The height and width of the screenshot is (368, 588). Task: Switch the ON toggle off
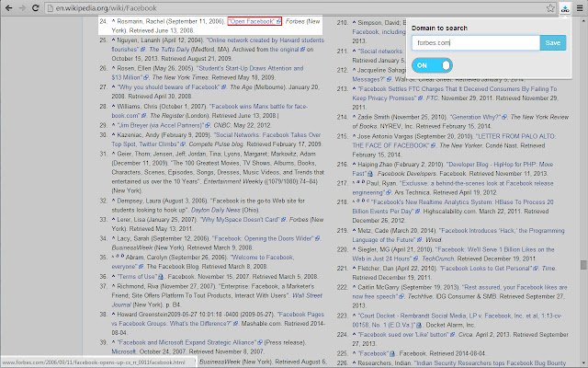pos(432,65)
